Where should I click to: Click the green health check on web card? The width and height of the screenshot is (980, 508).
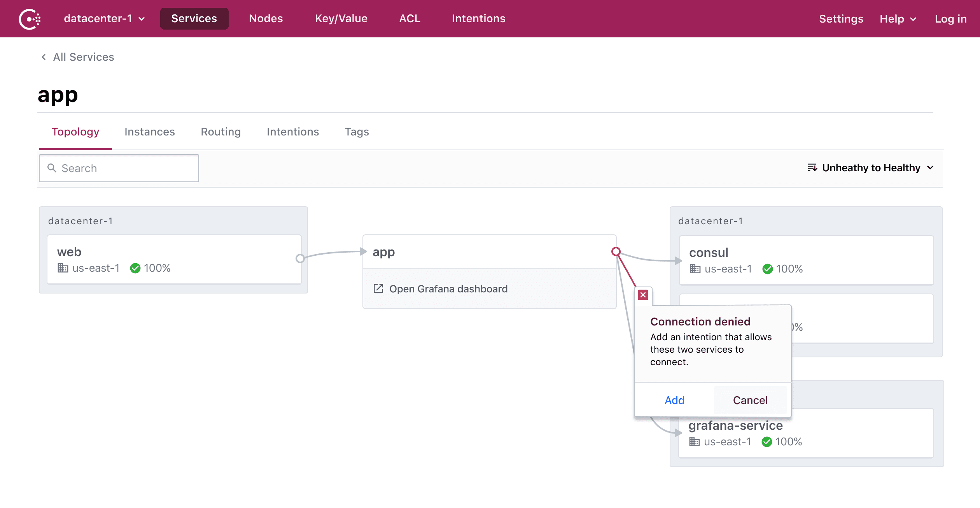(135, 268)
